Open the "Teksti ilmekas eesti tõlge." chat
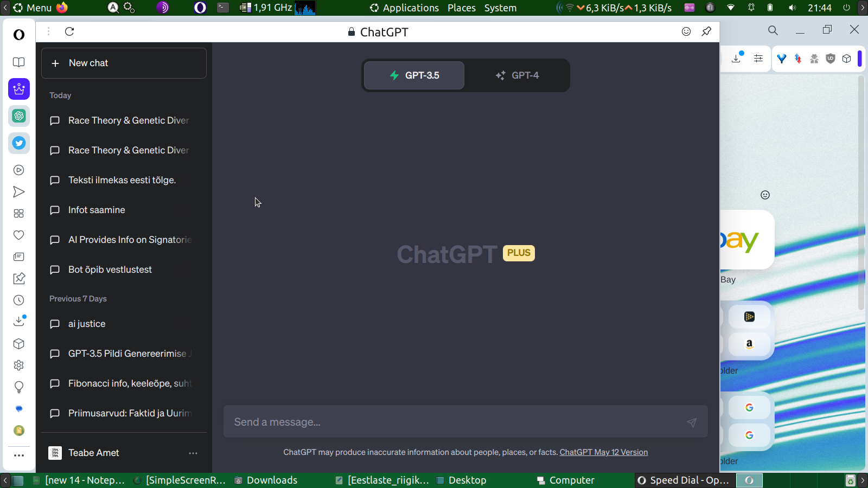The width and height of the screenshot is (868, 488). 124,180
